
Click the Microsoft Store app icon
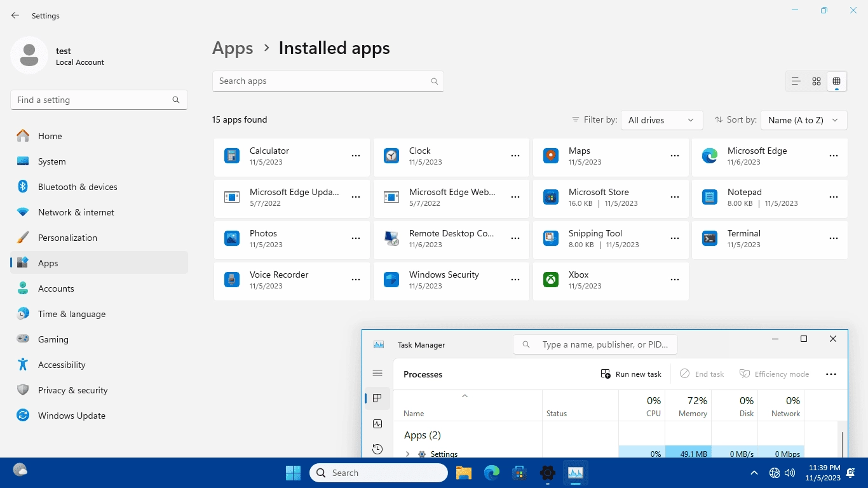coord(551,197)
